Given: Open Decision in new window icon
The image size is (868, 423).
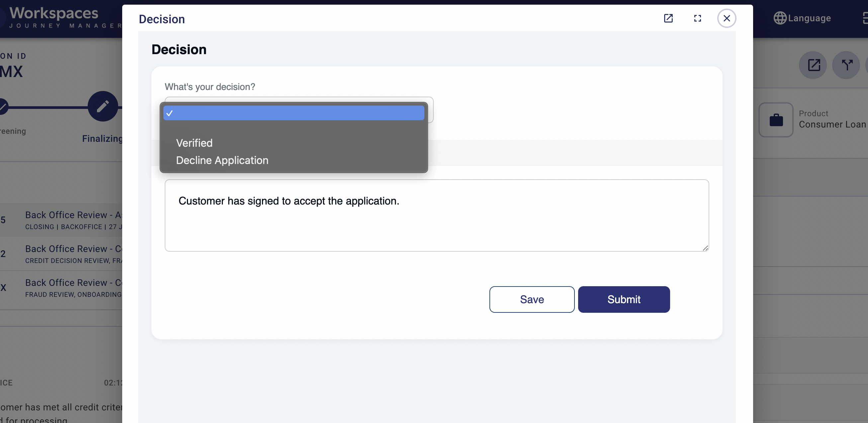Looking at the screenshot, I should click(x=668, y=18).
